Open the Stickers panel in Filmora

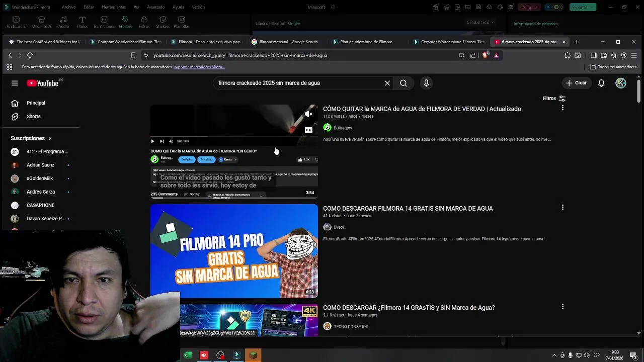(163, 22)
